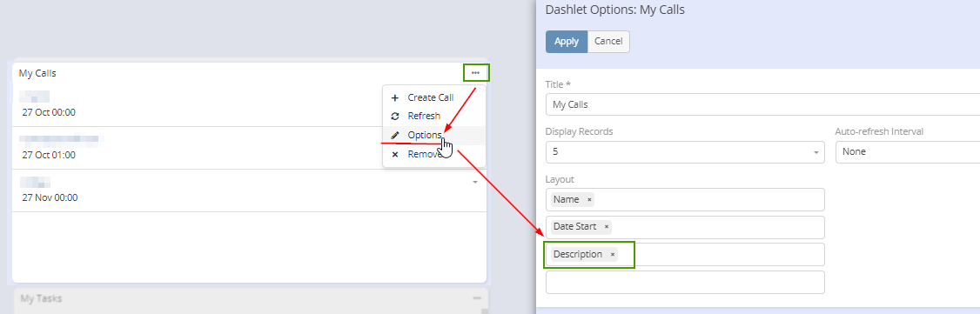Remove the Date Start layout tag

pos(607,227)
